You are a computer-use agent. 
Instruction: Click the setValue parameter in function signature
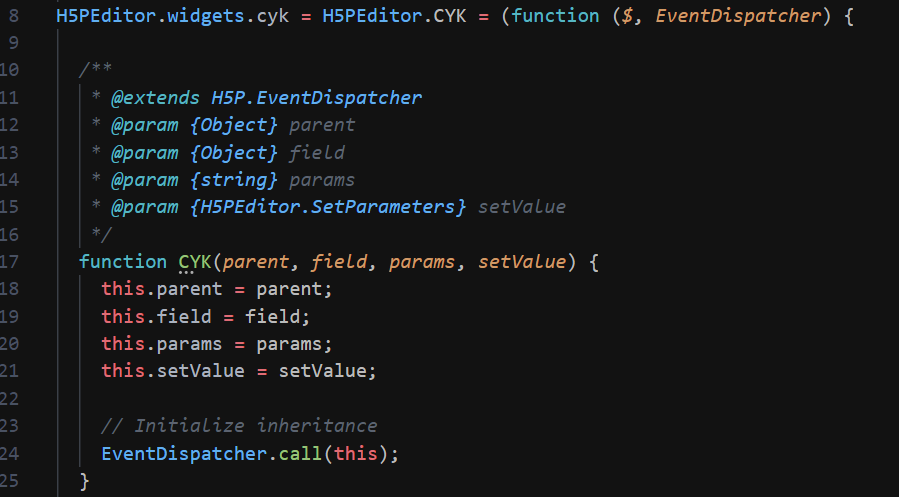pos(522,262)
